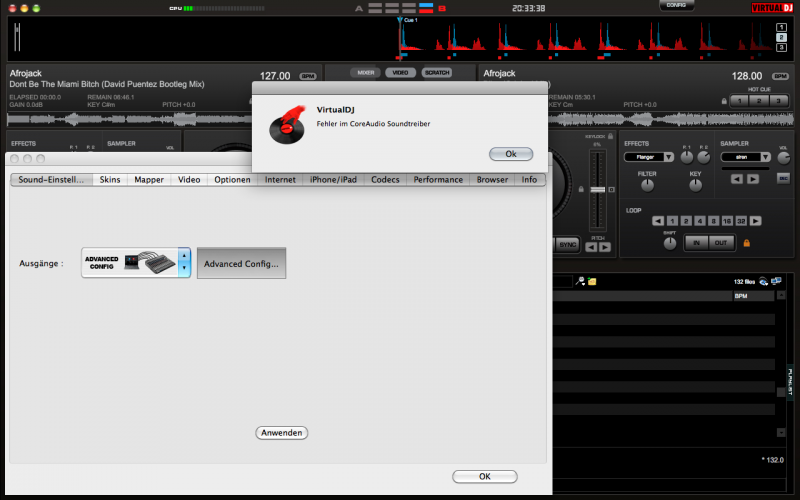Image resolution: width=800 pixels, height=500 pixels.
Task: Play sampler with right arrow
Action: [753, 179]
